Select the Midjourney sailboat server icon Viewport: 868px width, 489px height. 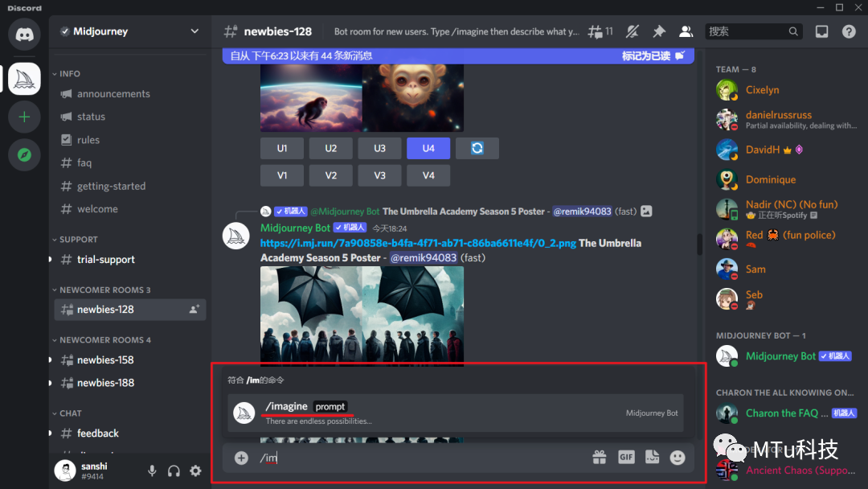[x=24, y=79]
